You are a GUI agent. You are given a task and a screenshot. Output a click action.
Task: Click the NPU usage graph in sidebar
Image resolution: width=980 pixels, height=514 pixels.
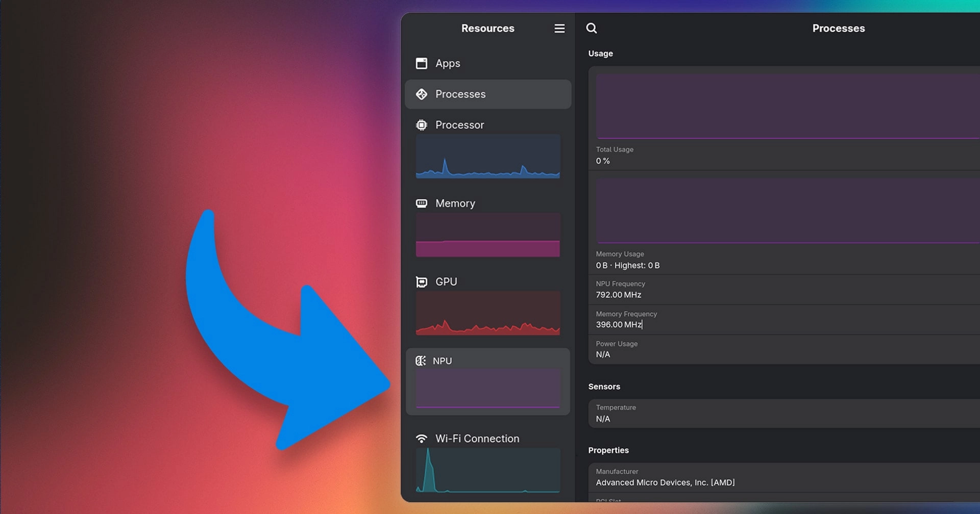coord(487,389)
